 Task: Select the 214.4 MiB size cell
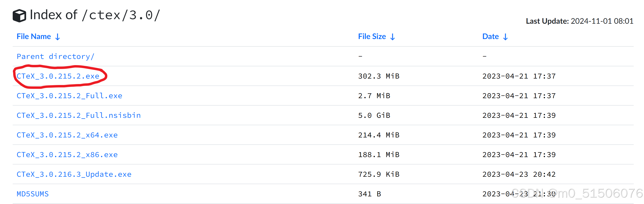379,135
